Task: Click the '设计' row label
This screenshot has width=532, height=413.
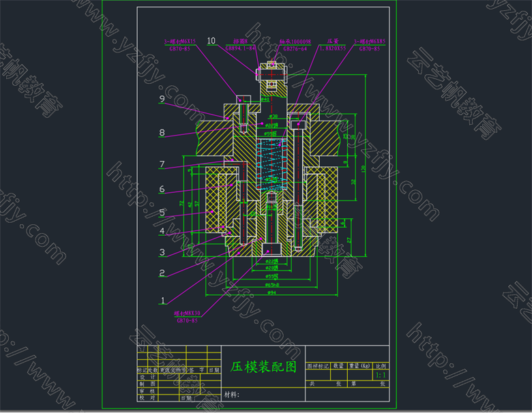Action: coord(147,377)
